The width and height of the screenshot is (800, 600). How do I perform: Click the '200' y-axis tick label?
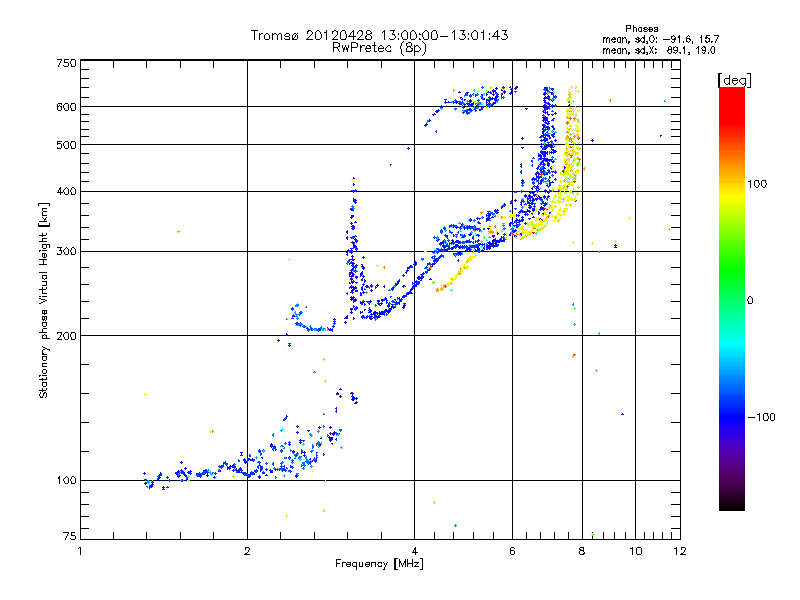point(66,336)
